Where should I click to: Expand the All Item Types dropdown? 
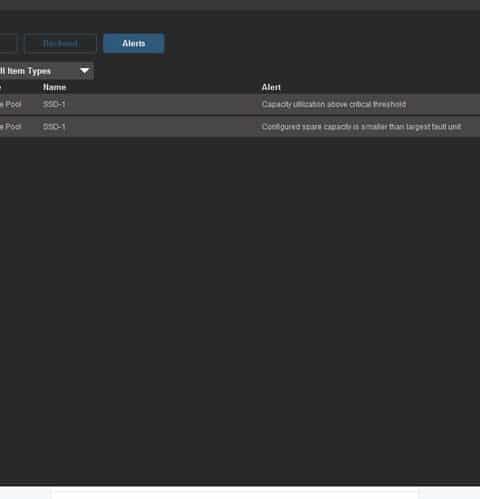point(46,71)
